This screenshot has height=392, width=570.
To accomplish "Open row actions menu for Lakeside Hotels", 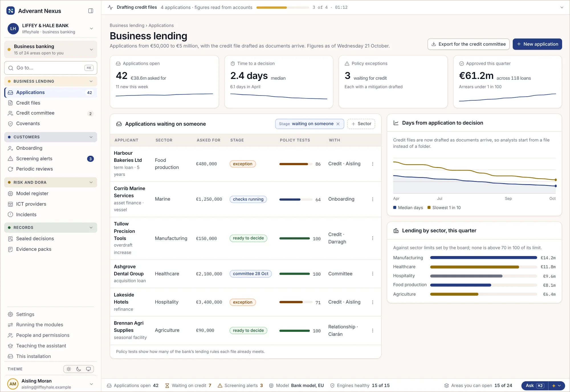I will pos(372,302).
